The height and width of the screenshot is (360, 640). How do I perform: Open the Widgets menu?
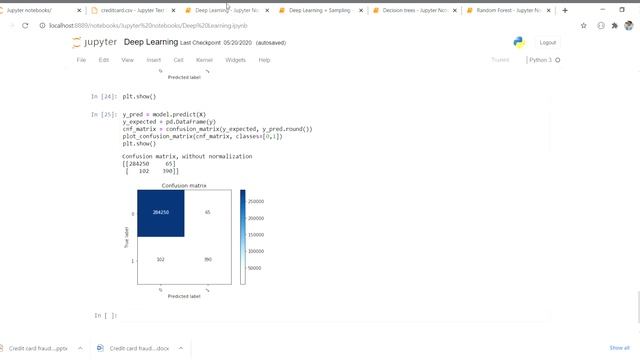click(236, 60)
